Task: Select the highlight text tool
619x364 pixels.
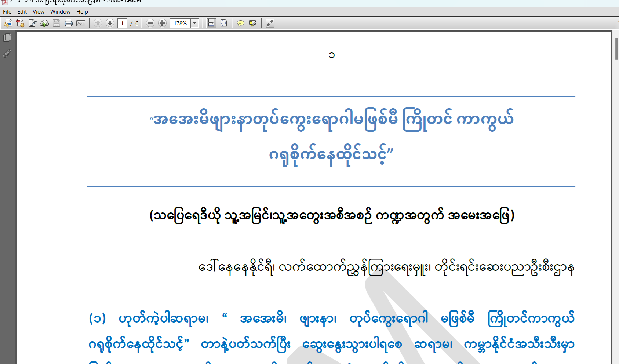Action: click(x=253, y=23)
